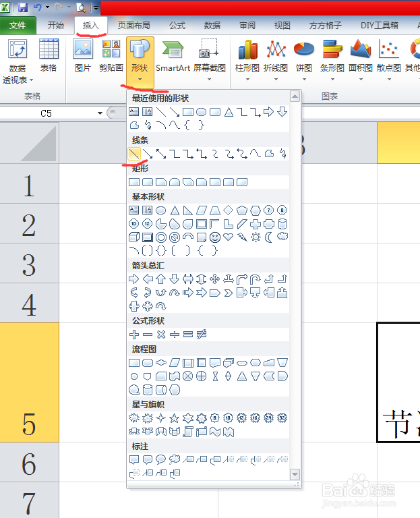Insert the Oval shape from 基本形状
Image resolution: width=420 pixels, height=518 pixels.
coord(161,210)
